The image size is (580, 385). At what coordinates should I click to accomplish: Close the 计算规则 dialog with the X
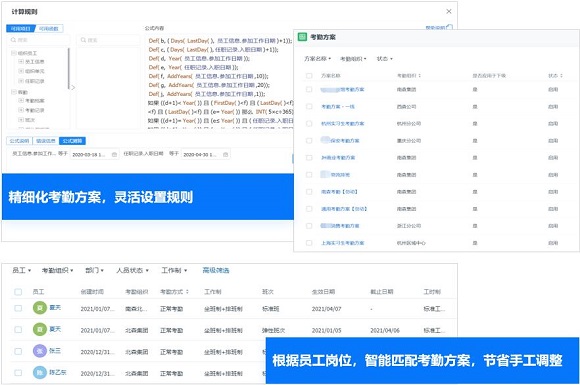[449, 11]
